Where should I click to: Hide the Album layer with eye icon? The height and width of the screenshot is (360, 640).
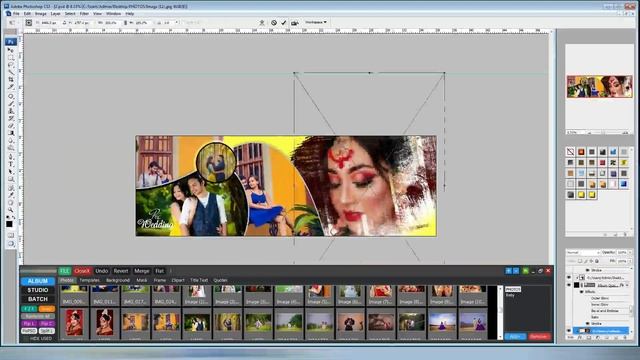pos(569,285)
